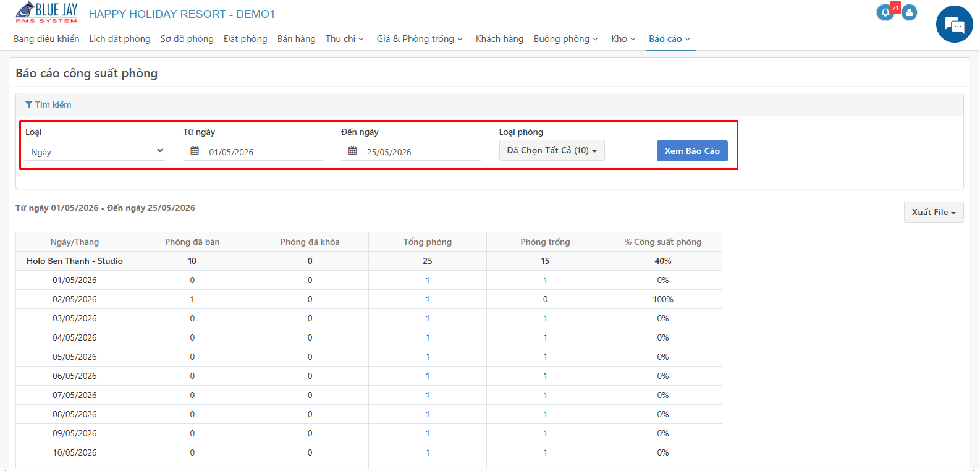Click the Đến ngày date field 25/05/2026

pos(411,152)
